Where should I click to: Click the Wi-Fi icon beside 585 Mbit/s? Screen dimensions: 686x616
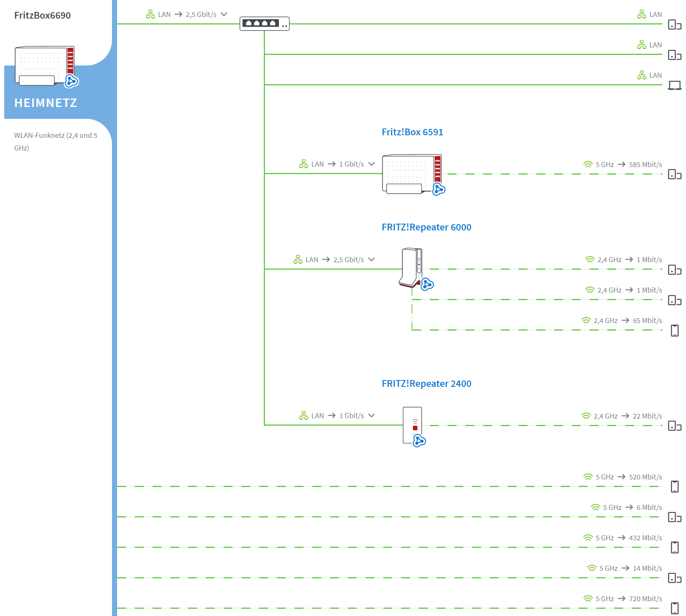pyautogui.click(x=588, y=164)
